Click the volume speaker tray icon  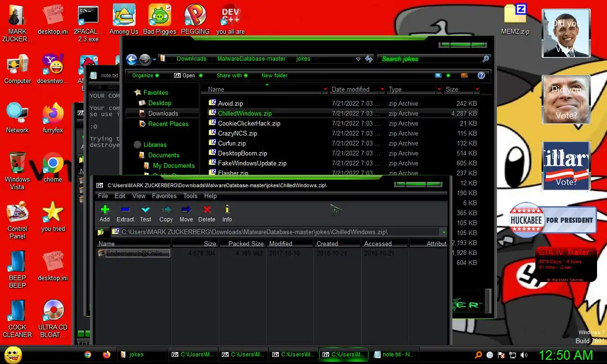524,355
